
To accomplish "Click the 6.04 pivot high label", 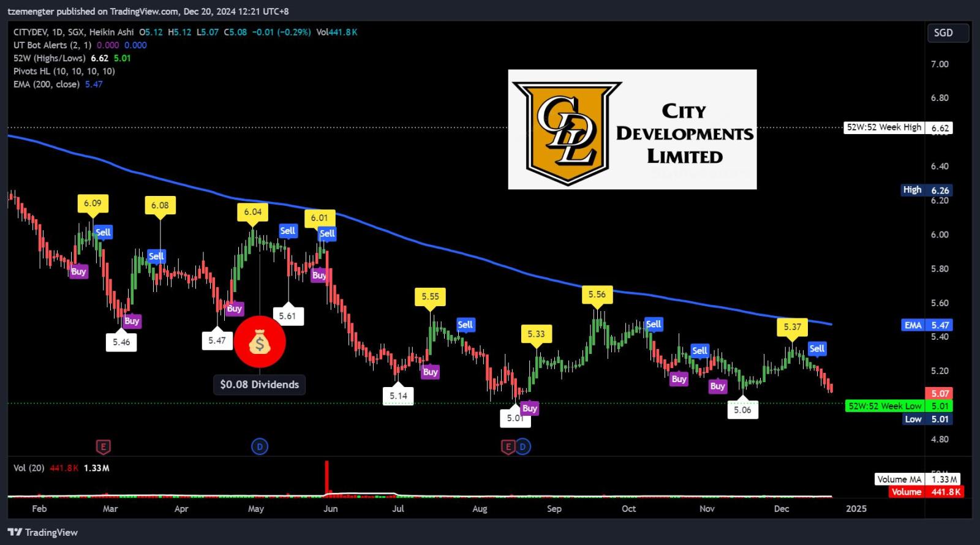I will click(253, 212).
